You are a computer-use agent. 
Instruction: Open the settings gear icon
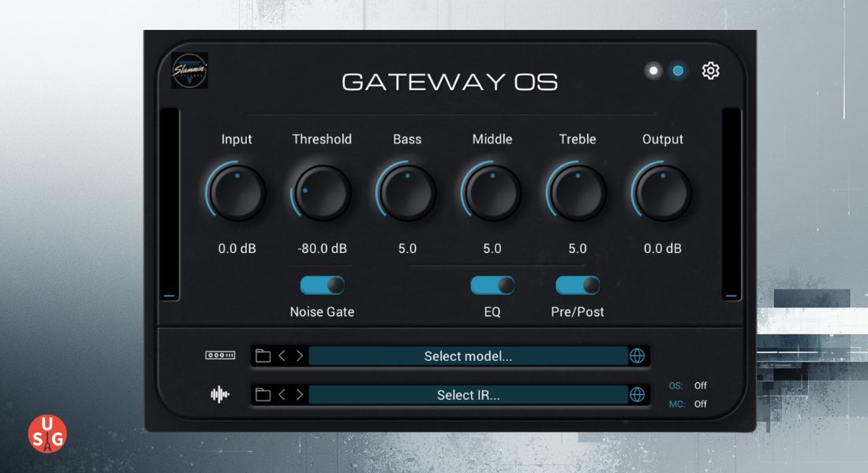tap(711, 71)
